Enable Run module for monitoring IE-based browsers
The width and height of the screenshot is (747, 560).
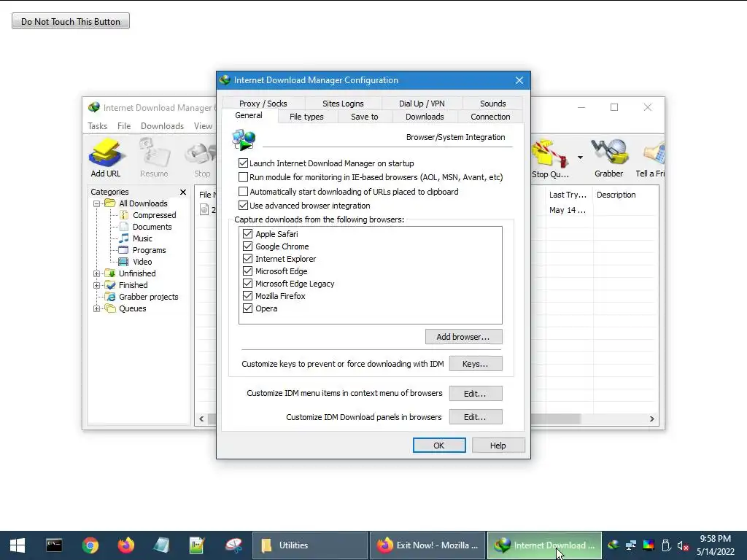[243, 177]
